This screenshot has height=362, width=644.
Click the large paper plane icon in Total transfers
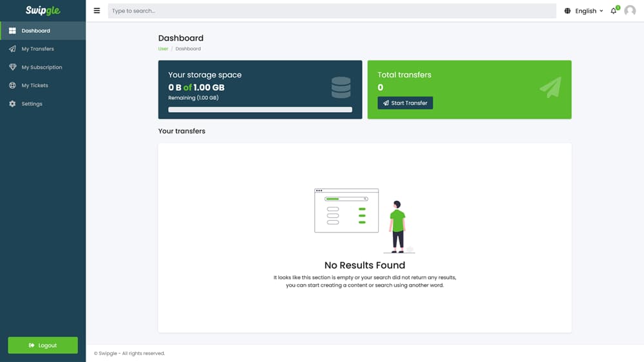[x=551, y=87]
